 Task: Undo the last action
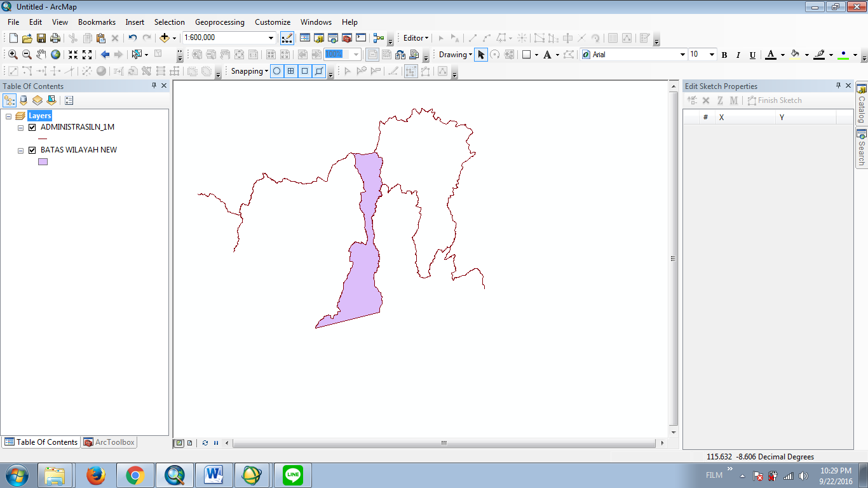point(132,38)
